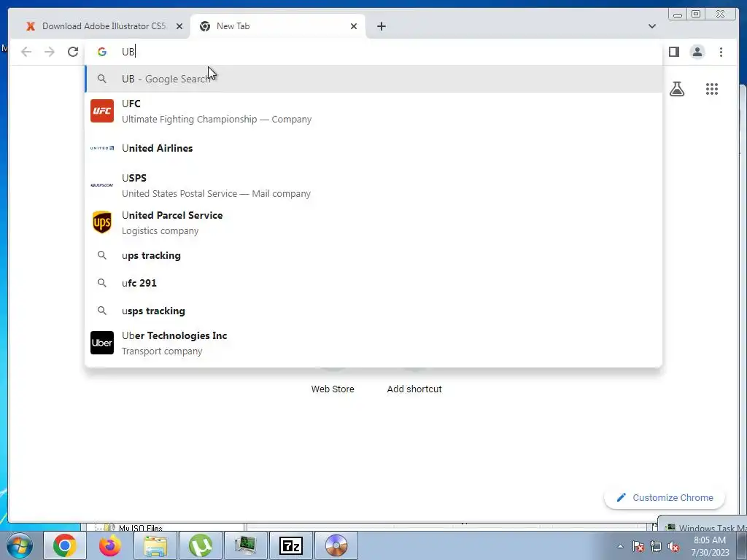Click the browser forward arrow
747x560 pixels.
tap(50, 52)
